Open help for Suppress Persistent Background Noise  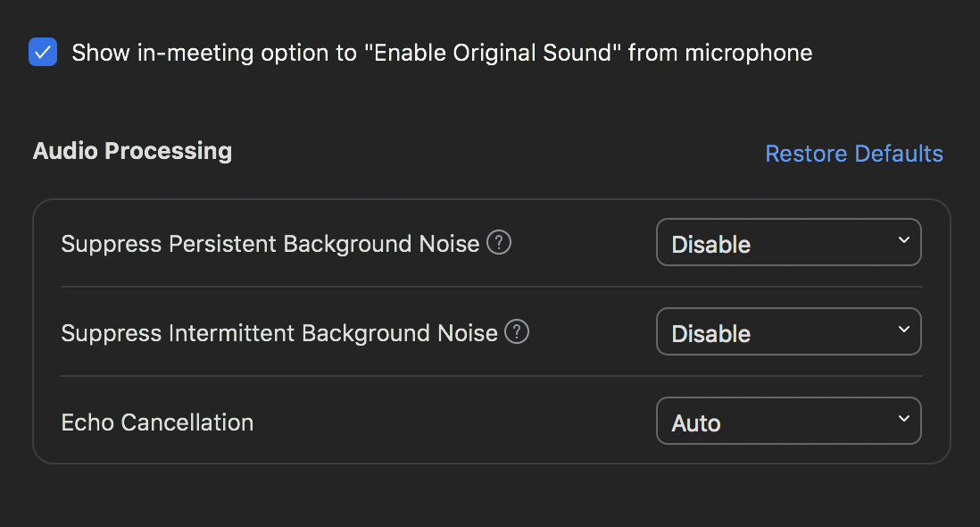click(499, 242)
